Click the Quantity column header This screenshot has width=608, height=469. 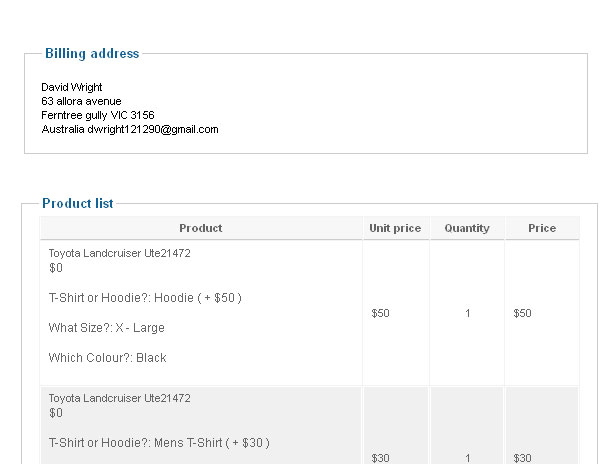[467, 228]
